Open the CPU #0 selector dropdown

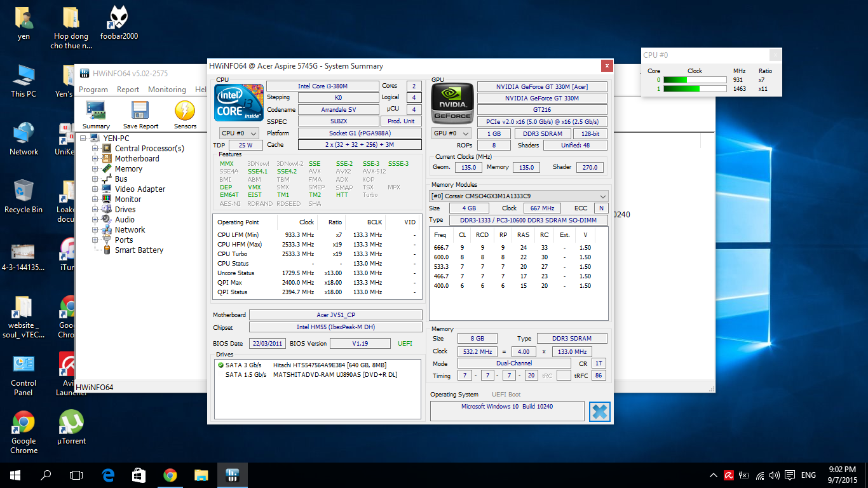[x=239, y=133]
